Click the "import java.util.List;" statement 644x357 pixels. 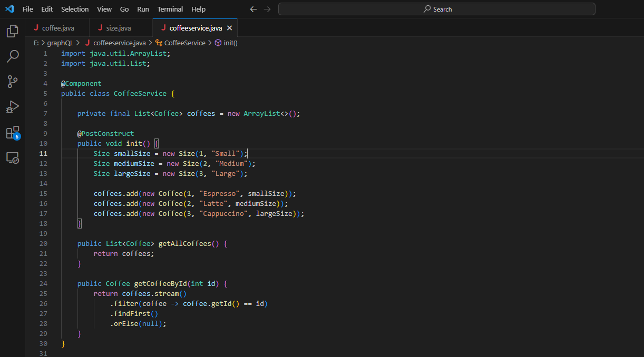tap(106, 64)
